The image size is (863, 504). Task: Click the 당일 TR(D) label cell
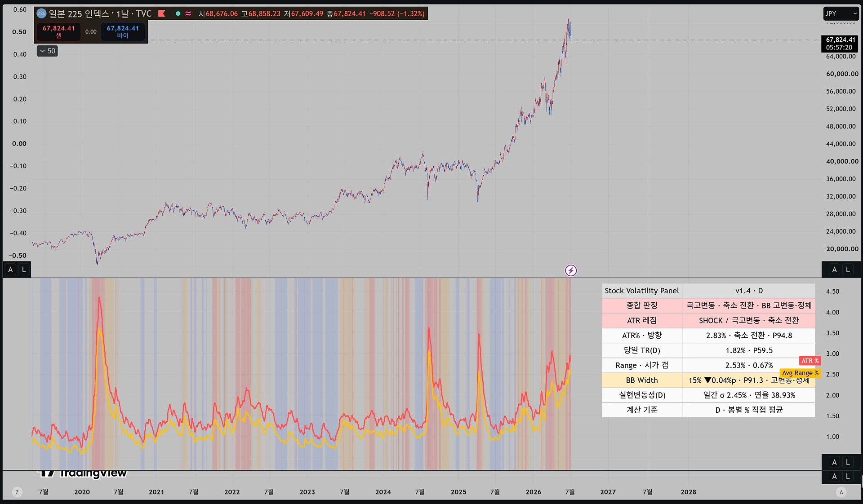pos(642,350)
